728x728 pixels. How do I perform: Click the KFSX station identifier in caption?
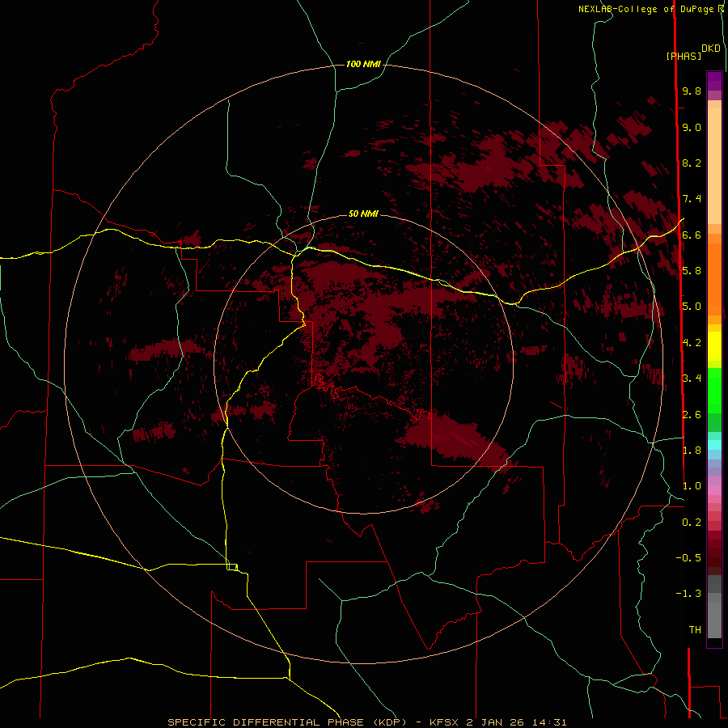pyautogui.click(x=445, y=722)
